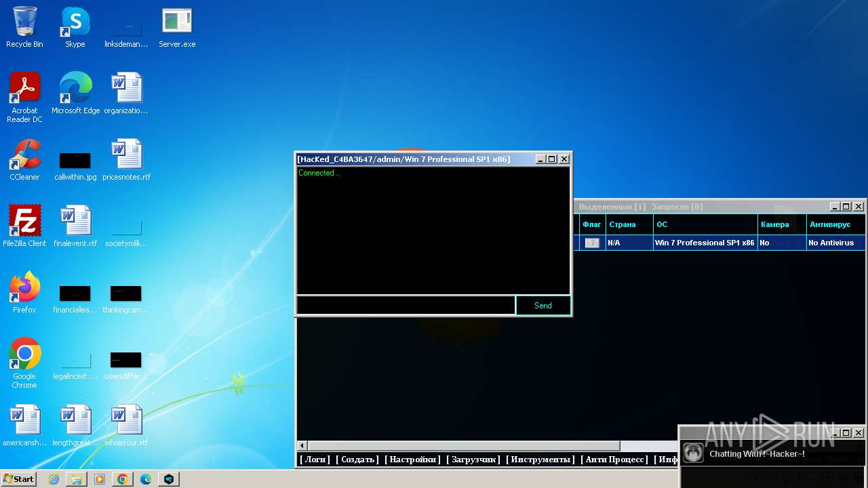Open pricesnotes.rtf document
The height and width of the screenshot is (488, 868).
pos(126,160)
